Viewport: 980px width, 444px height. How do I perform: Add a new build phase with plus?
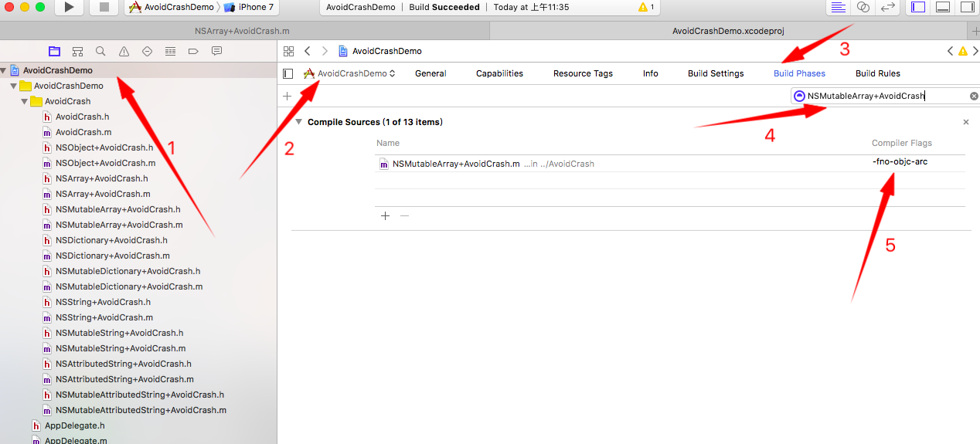click(287, 96)
